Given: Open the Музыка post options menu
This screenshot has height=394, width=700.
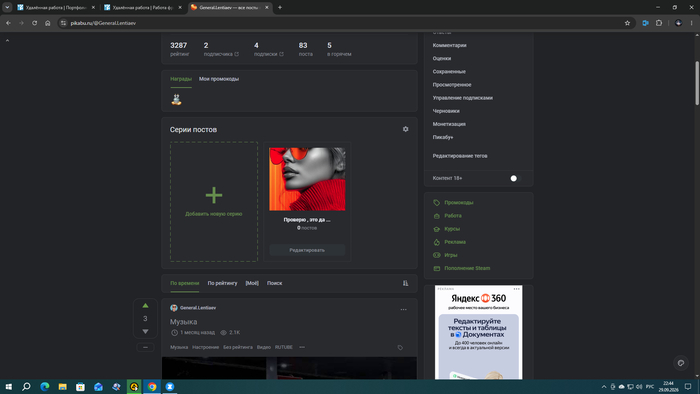Looking at the screenshot, I should point(404,309).
